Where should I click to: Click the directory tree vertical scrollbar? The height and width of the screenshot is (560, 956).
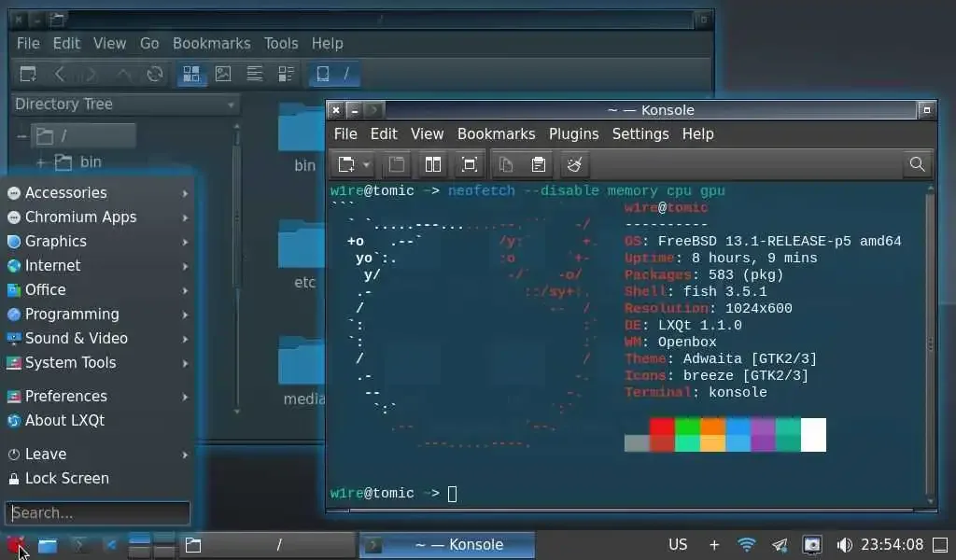(236, 268)
